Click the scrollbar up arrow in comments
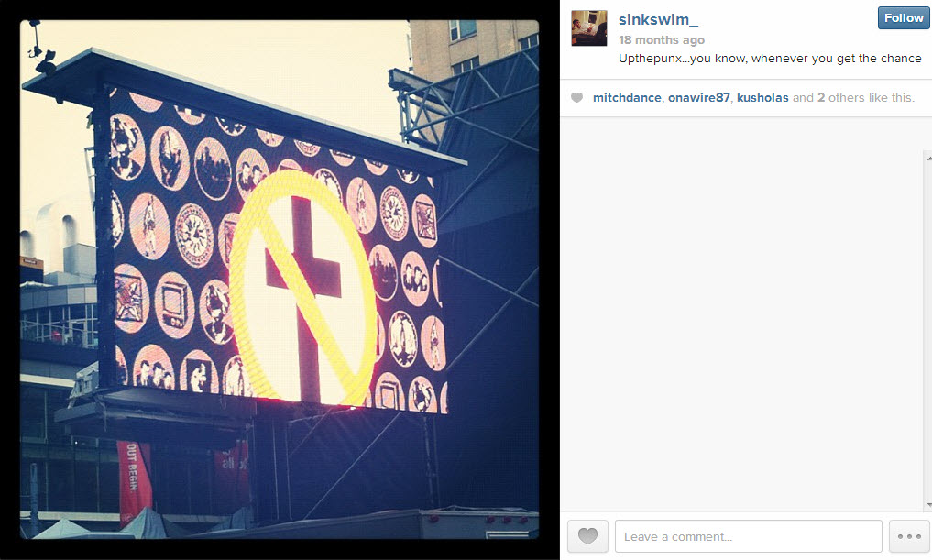 coord(928,157)
